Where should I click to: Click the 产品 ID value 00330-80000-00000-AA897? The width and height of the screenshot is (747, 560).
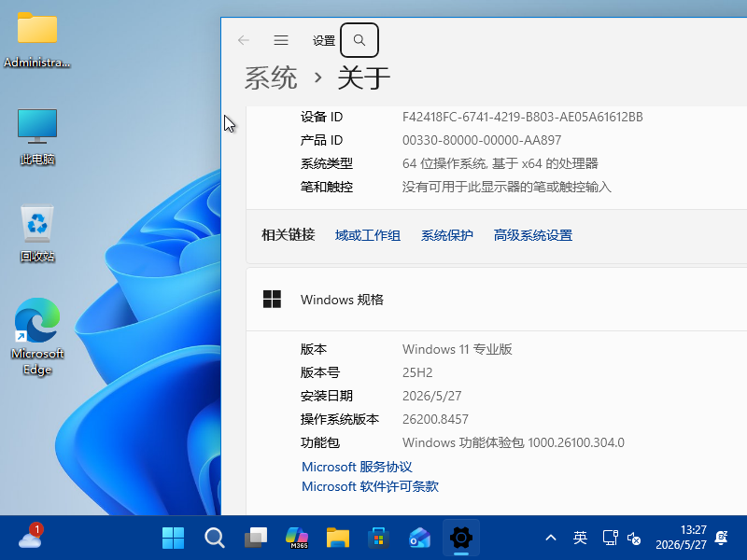482,140
